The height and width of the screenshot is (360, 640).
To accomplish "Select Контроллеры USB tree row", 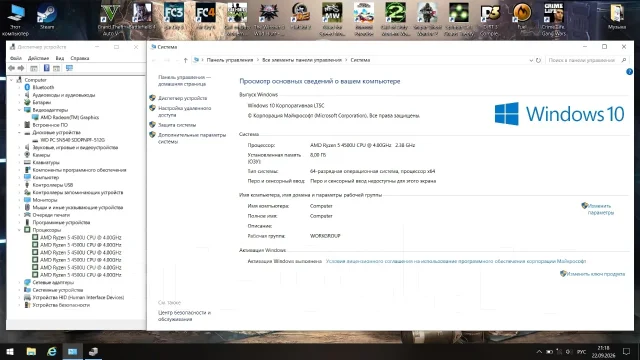I will (53, 185).
